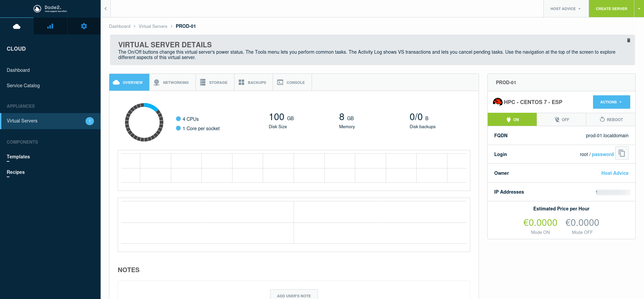Click the Virtual Servers count badge
644x299 pixels.
coord(90,121)
